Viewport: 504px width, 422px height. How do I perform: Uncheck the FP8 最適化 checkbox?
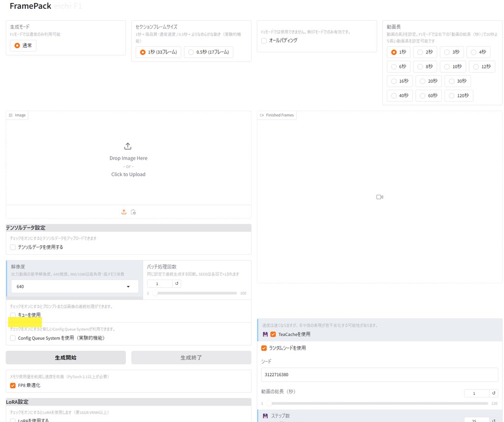pos(13,386)
